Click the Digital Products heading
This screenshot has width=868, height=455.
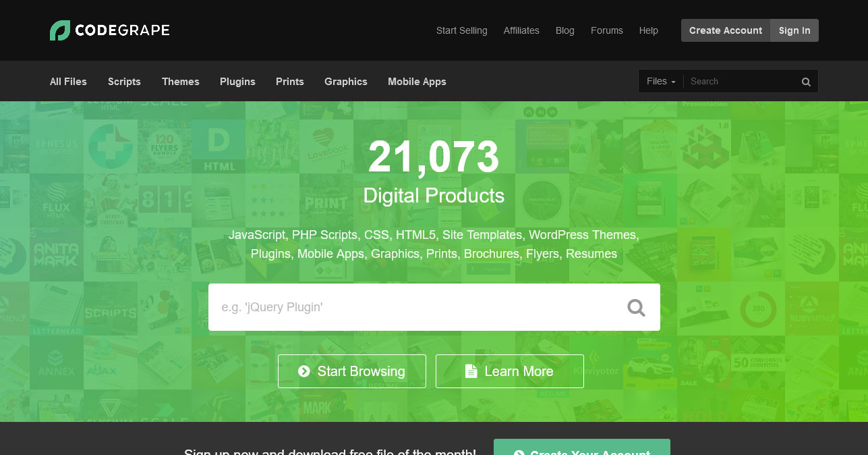[x=434, y=196]
